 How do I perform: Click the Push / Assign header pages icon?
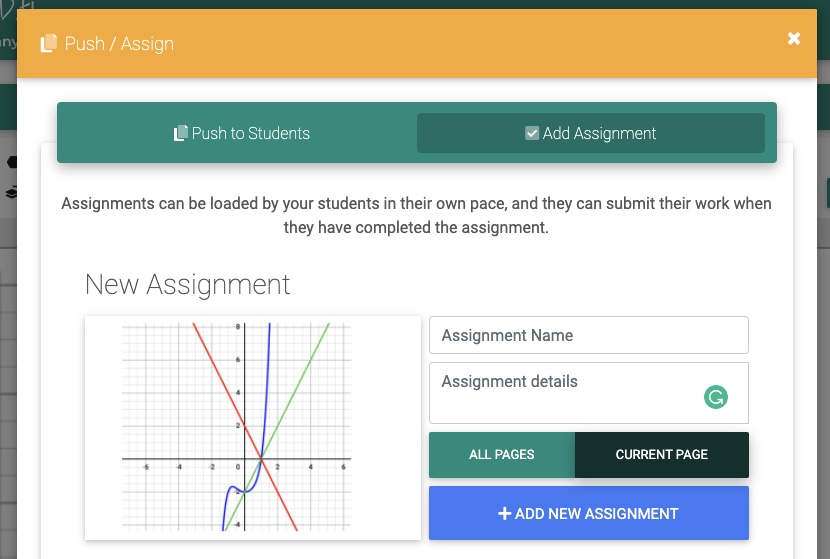pyautogui.click(x=49, y=43)
